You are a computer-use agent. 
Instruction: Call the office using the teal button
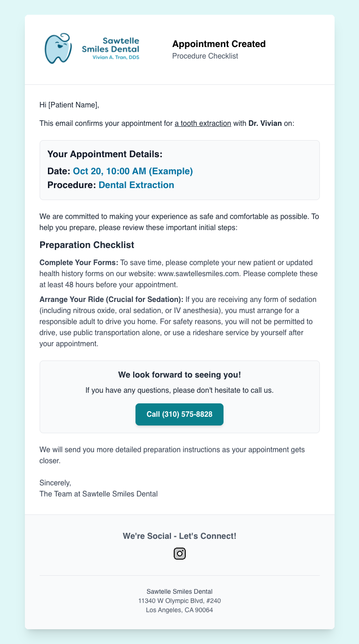point(179,414)
